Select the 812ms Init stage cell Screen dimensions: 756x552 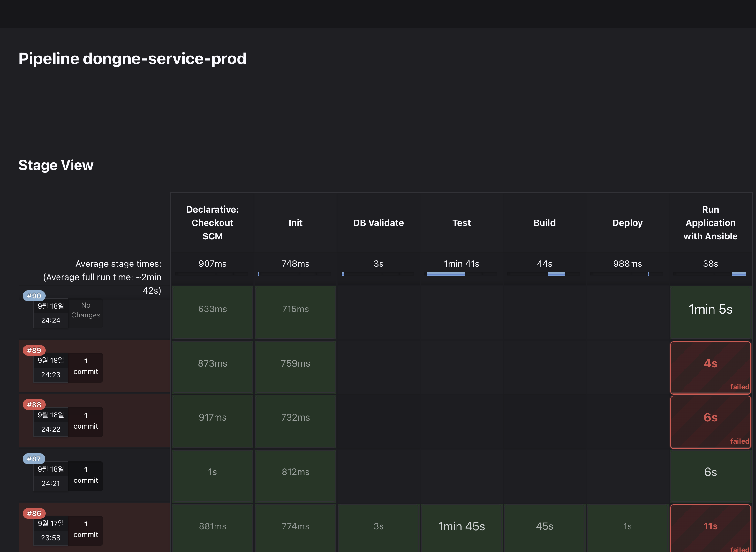pyautogui.click(x=295, y=475)
